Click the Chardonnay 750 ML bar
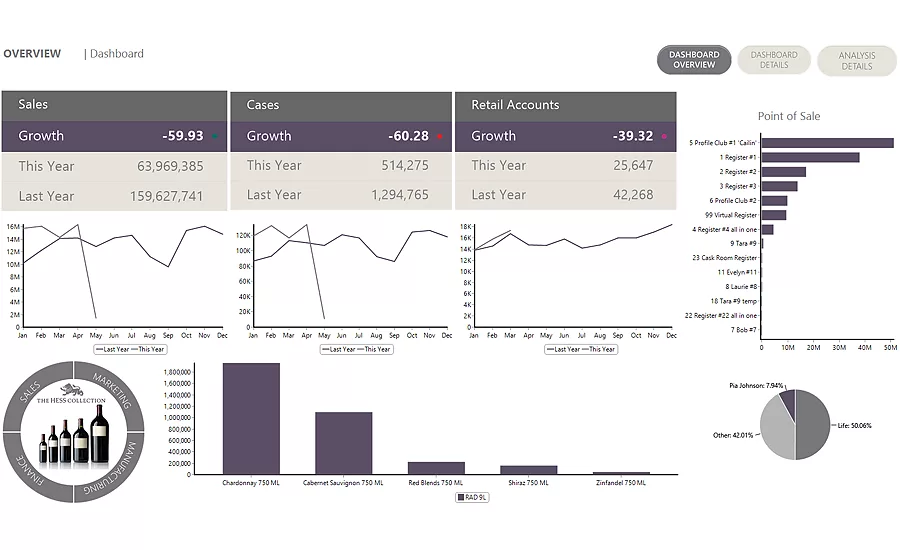The image size is (900, 550). tap(251, 419)
